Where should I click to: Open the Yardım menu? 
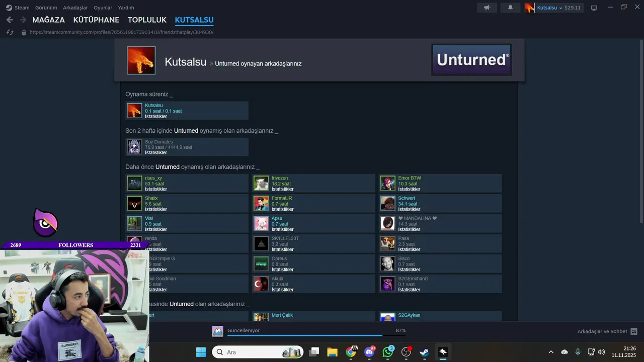pos(126,8)
